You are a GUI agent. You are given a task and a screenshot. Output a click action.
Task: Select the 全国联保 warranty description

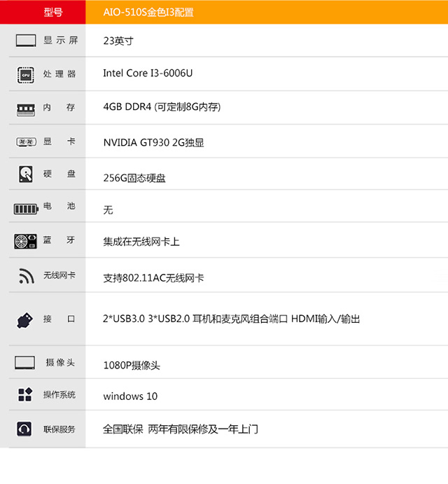181,429
